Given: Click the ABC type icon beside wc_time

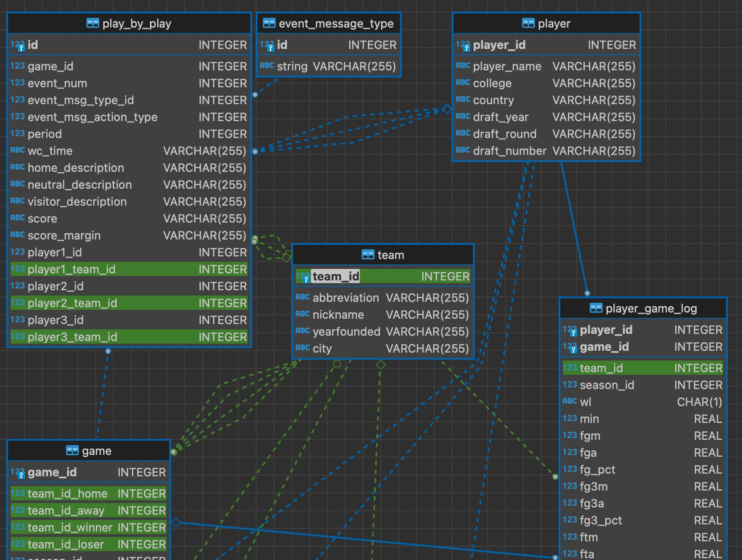Looking at the screenshot, I should [18, 150].
